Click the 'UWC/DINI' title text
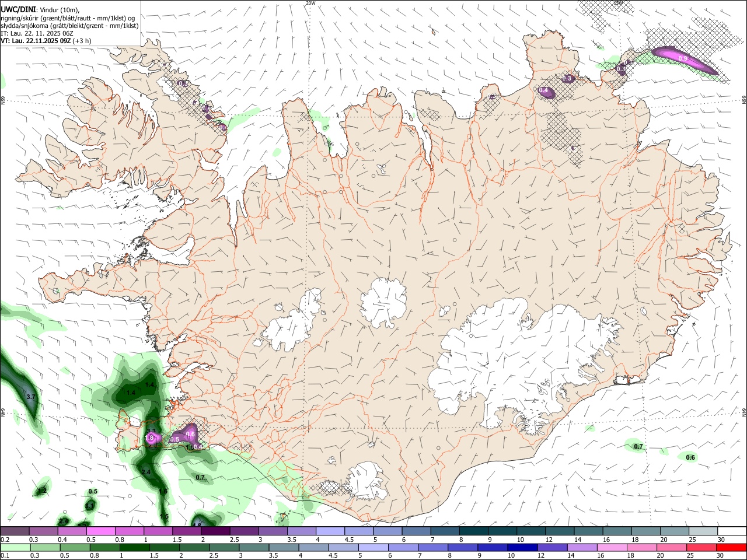The image size is (747, 560). 19,10
